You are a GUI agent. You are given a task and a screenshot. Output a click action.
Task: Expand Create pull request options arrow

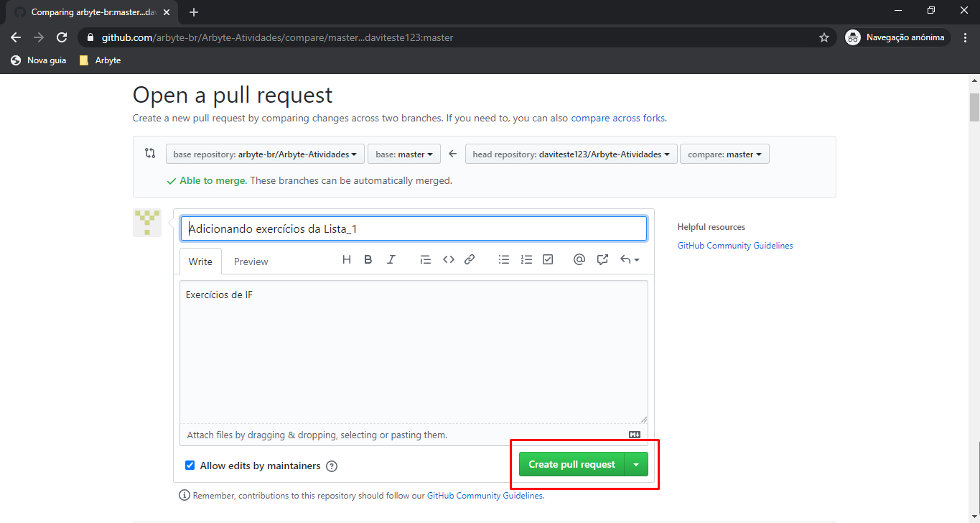click(x=636, y=464)
